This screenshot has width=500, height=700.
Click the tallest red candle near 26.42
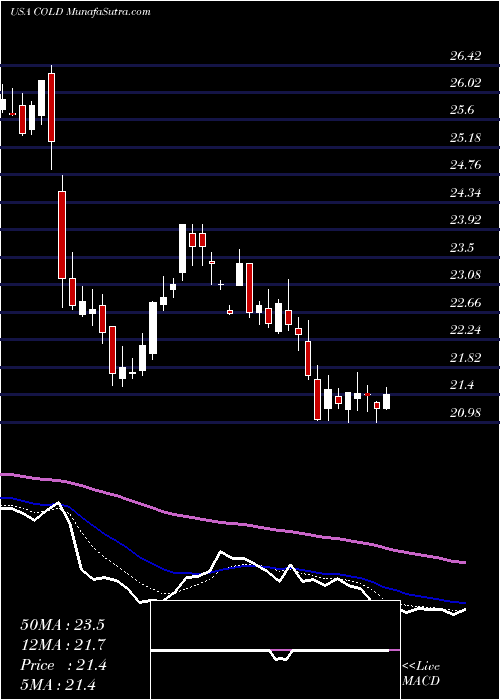click(x=51, y=108)
